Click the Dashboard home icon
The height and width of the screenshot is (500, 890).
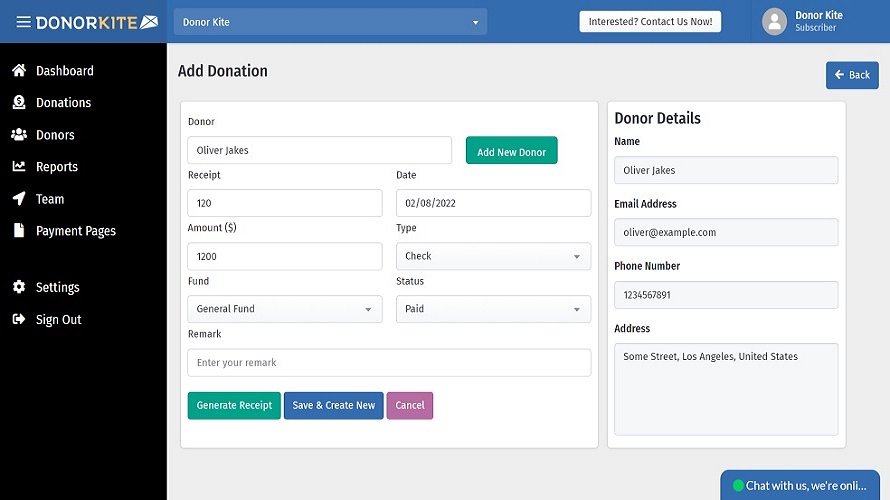[x=19, y=71]
